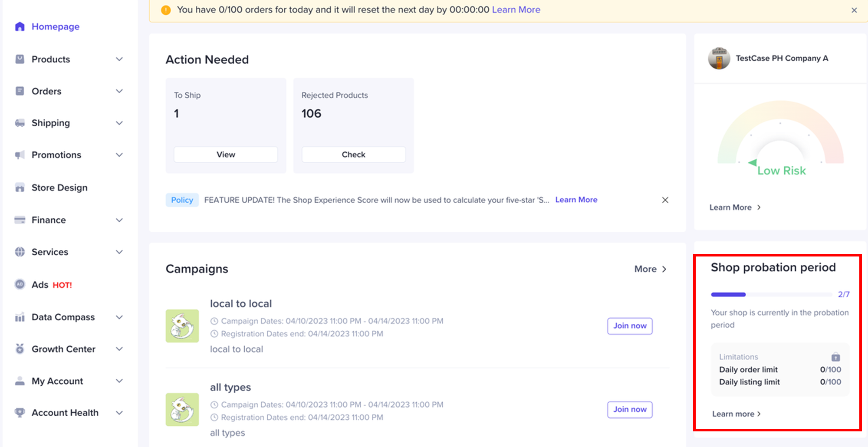Open Promotions via its megaphone icon
The image size is (868, 447).
(20, 154)
